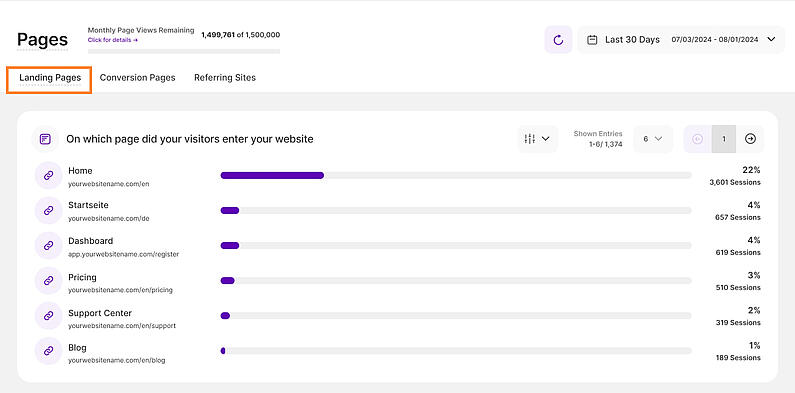
Task: Click the yourwebsitename.com/en/support URL
Action: 122,326
